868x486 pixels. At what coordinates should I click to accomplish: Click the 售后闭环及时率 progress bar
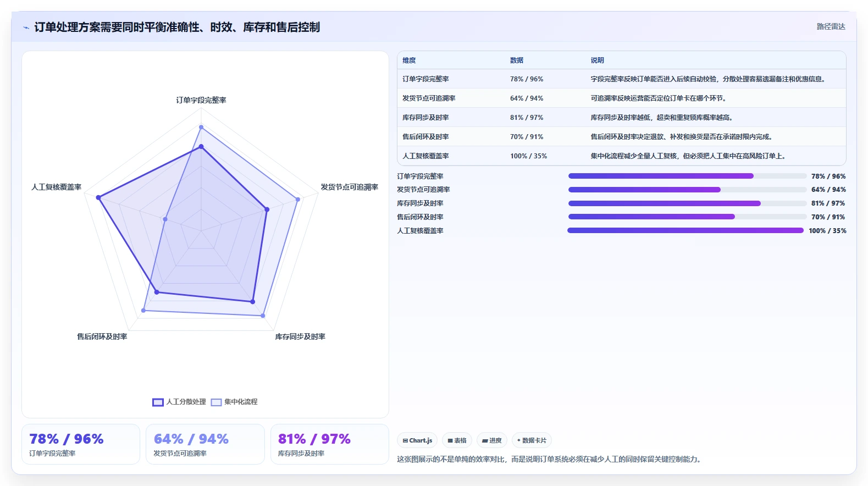click(x=687, y=217)
